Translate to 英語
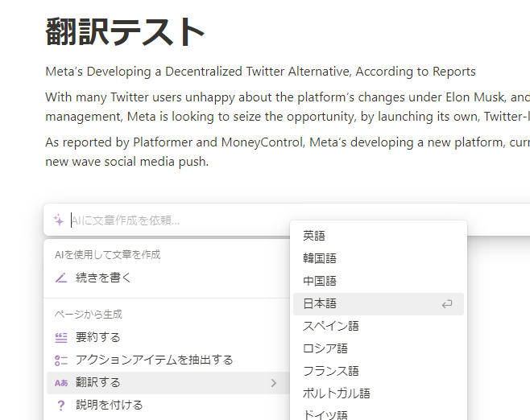Screen dimensions: 530x420 (x=379, y=236)
